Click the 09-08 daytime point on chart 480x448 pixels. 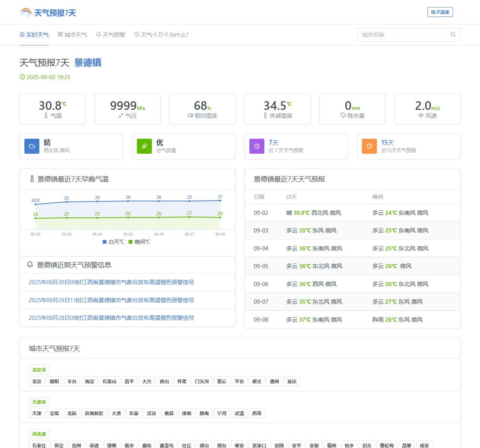click(x=220, y=201)
